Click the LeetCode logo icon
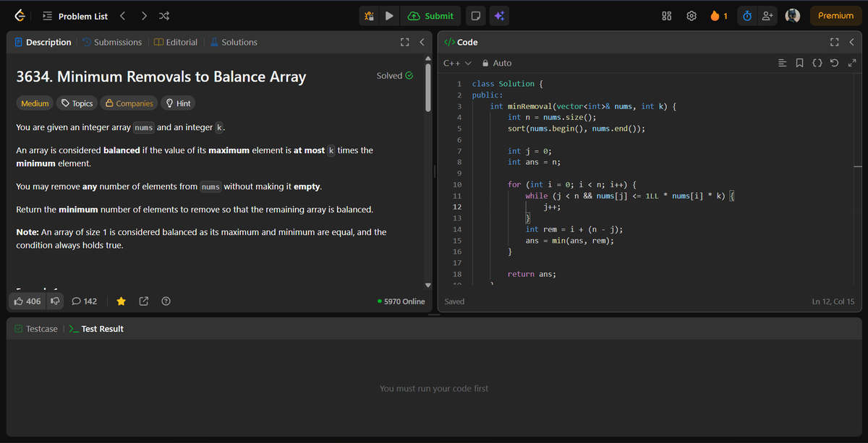 (20, 16)
